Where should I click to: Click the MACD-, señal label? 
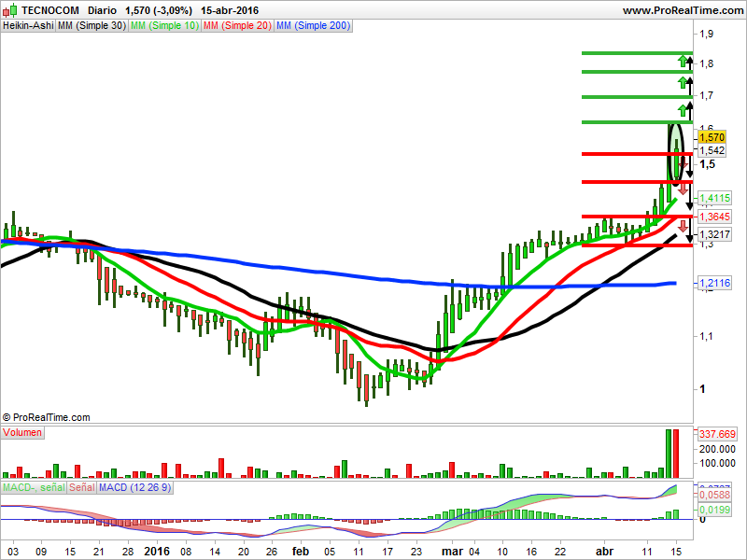click(34, 487)
